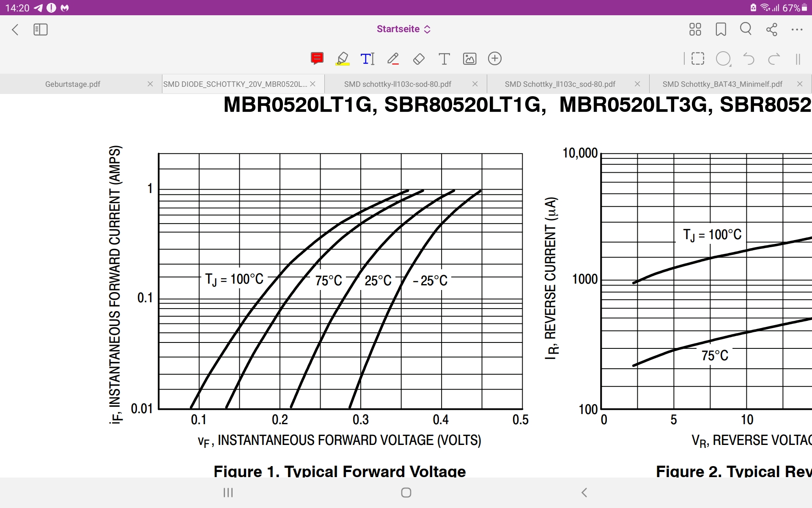Switch to SMD Schottky_ll103c_sod-80.pdf tab

click(560, 84)
